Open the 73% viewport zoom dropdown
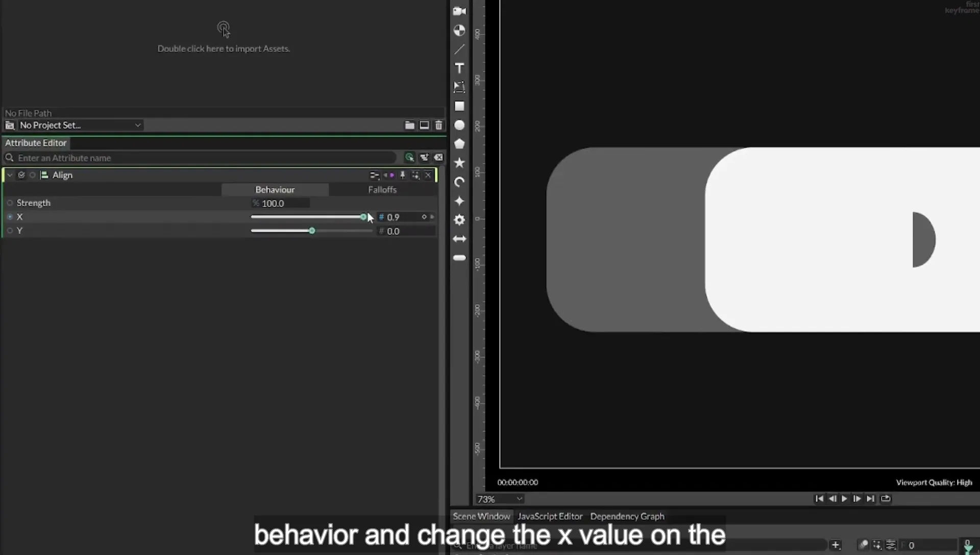 (x=499, y=499)
